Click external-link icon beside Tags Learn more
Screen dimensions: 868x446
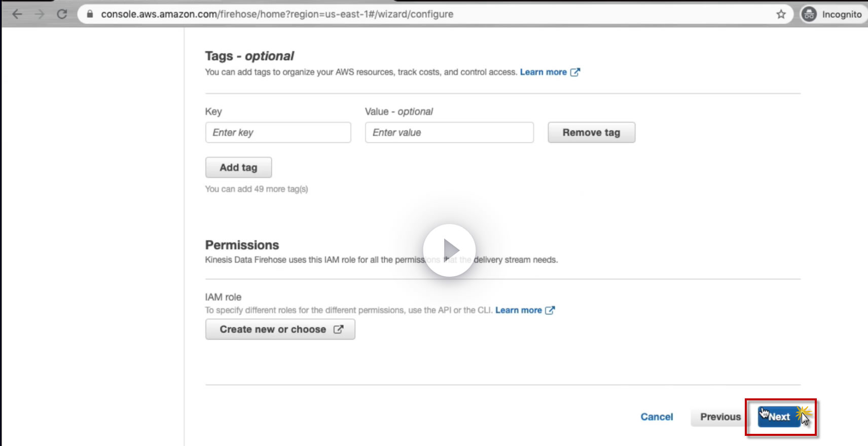(x=575, y=72)
